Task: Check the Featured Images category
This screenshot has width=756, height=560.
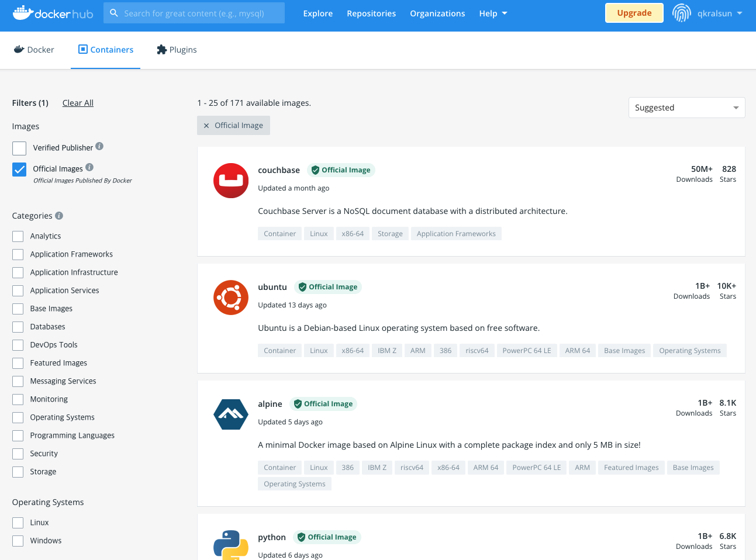Action: (18, 363)
